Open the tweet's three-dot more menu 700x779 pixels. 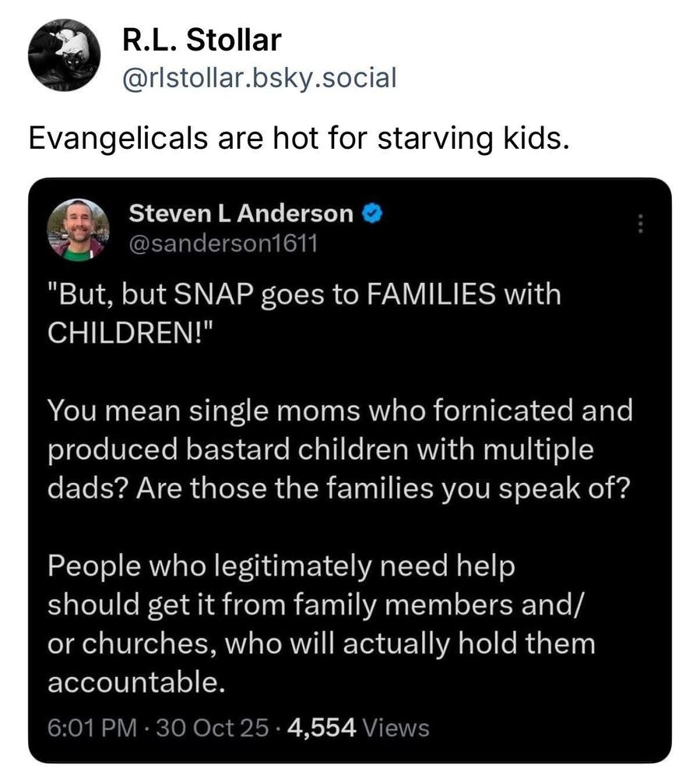click(x=640, y=225)
